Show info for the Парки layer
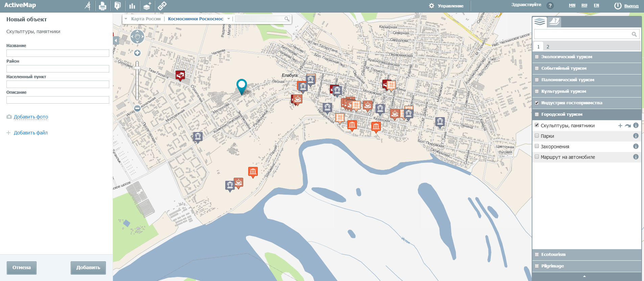Viewport: 644px width, 281px height. (636, 136)
